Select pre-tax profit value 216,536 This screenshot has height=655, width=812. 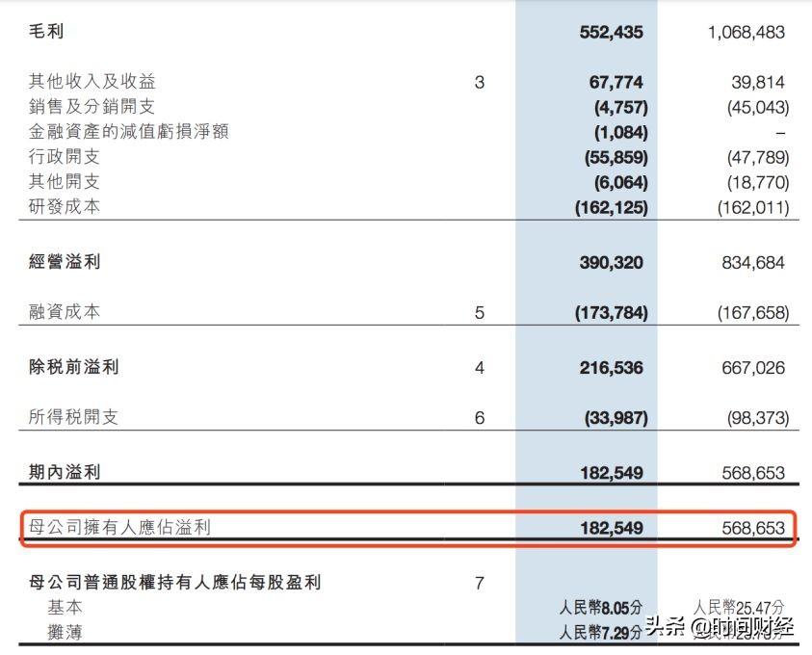(611, 368)
